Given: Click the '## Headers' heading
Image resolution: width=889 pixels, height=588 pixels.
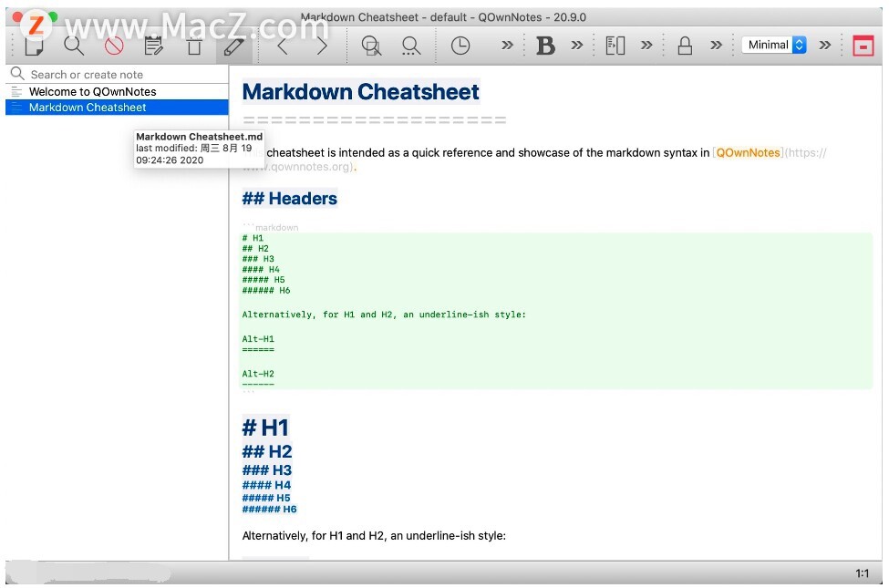Looking at the screenshot, I should coord(289,199).
